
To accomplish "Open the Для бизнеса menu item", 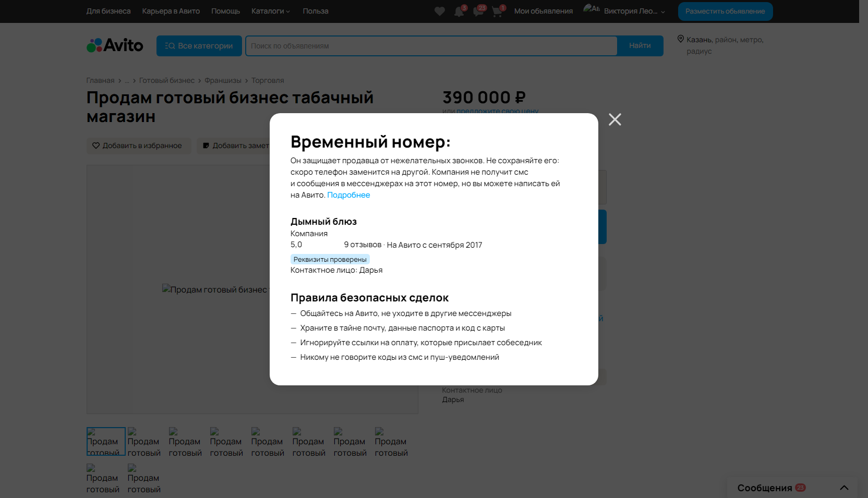I will point(108,11).
